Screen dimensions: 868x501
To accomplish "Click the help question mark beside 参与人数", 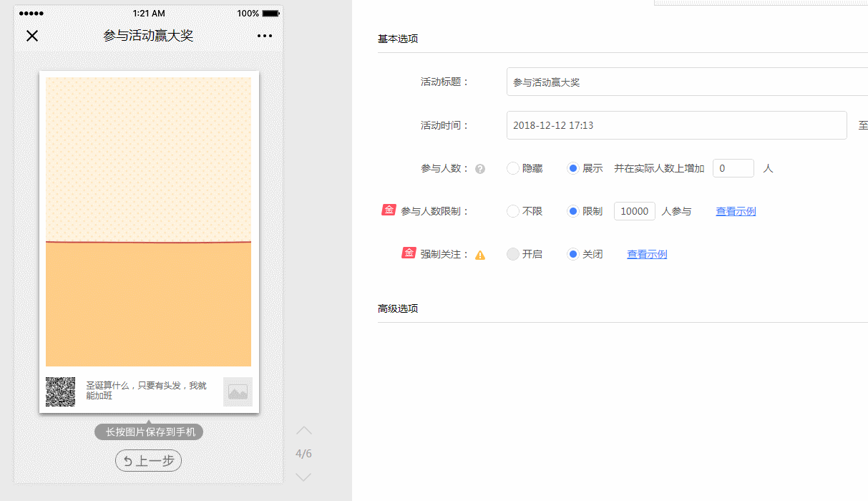I will tap(480, 169).
